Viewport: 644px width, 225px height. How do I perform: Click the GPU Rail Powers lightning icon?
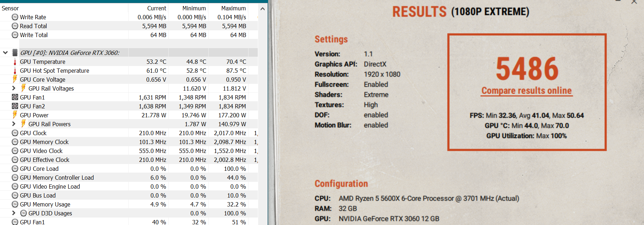pos(24,124)
